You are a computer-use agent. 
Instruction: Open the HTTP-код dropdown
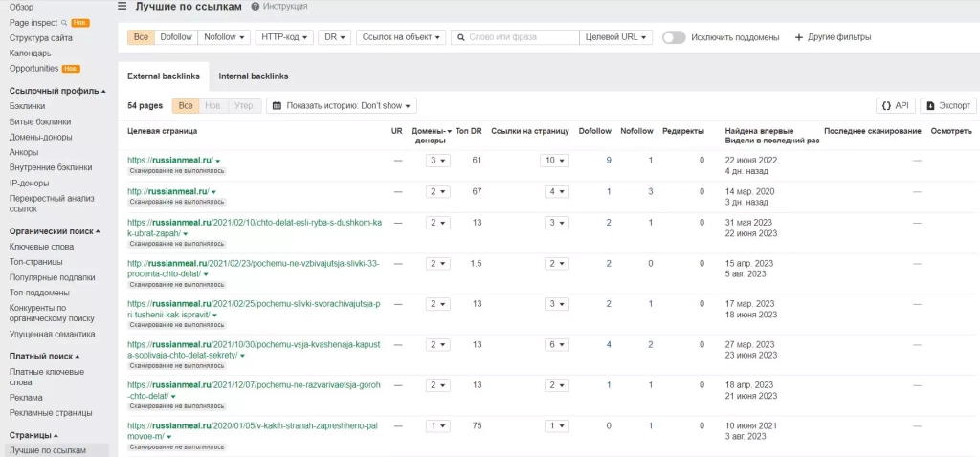pos(284,37)
